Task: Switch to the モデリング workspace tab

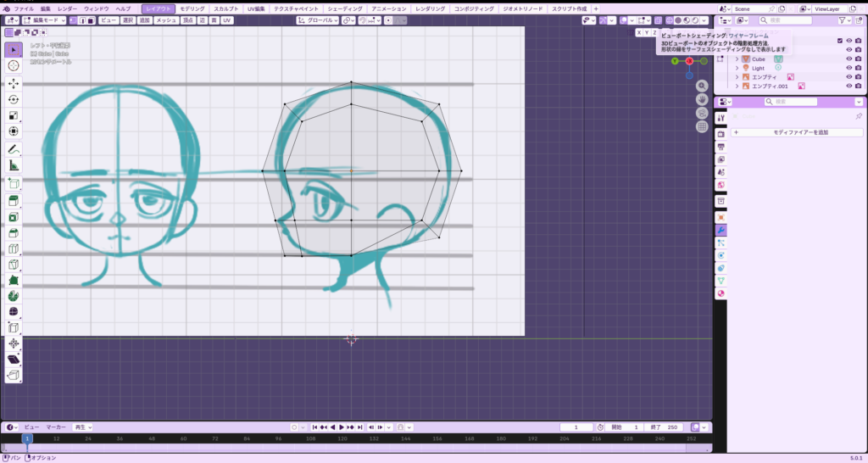Action: pyautogui.click(x=192, y=8)
